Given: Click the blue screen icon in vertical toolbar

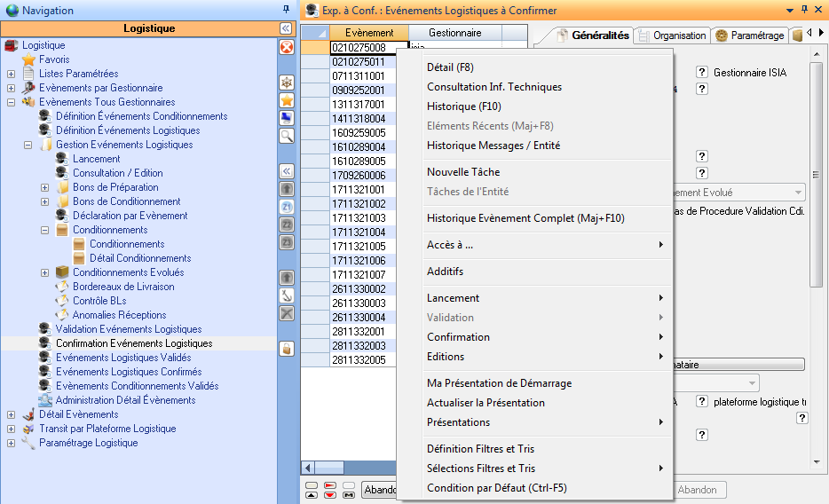Looking at the screenshot, I should pos(287,117).
